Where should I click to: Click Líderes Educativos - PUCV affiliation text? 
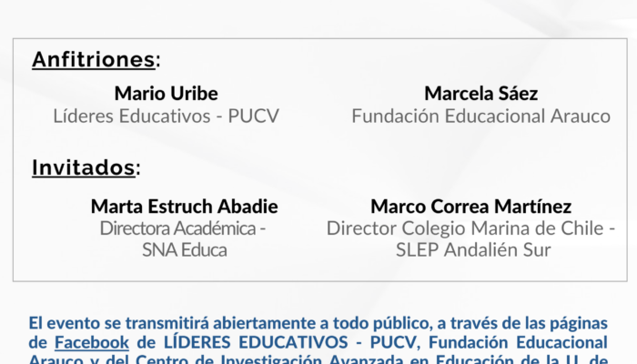click(x=166, y=116)
